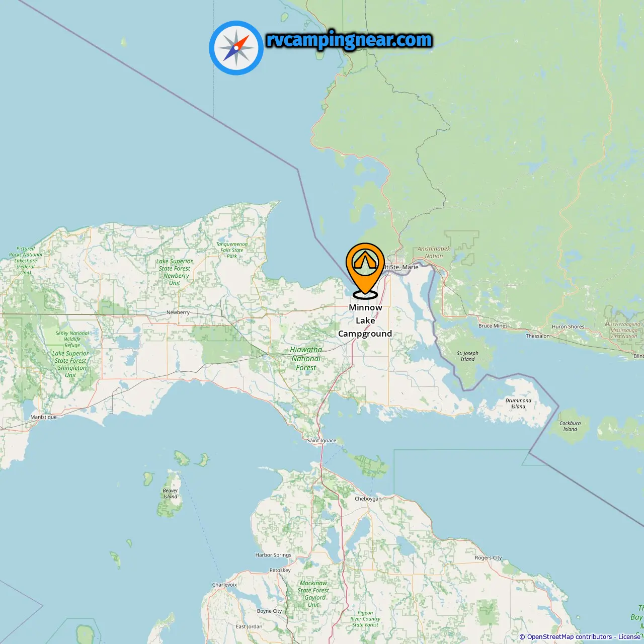Open the OpenStreetMap contributors attribution link
This screenshot has width=644, height=644.
click(x=570, y=637)
